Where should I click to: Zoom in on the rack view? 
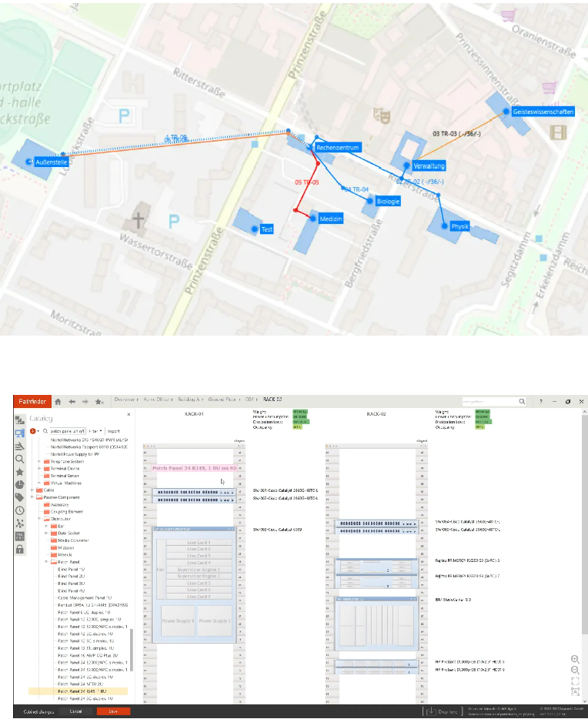[x=576, y=660]
